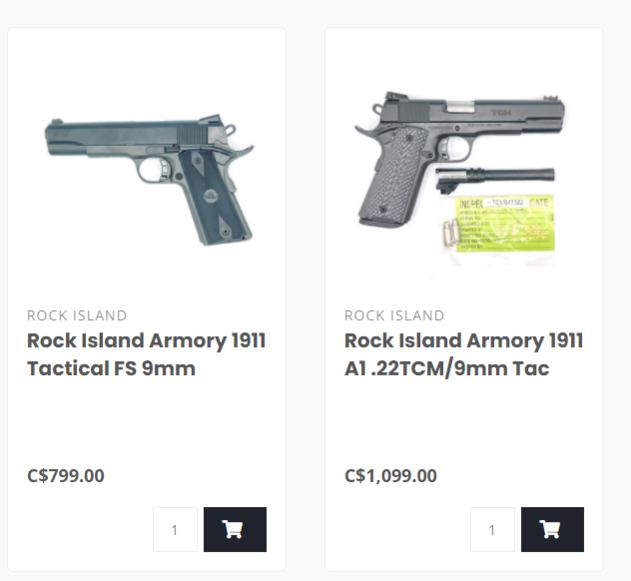Click the C$799.00 price
631x581 pixels.
pyautogui.click(x=65, y=475)
